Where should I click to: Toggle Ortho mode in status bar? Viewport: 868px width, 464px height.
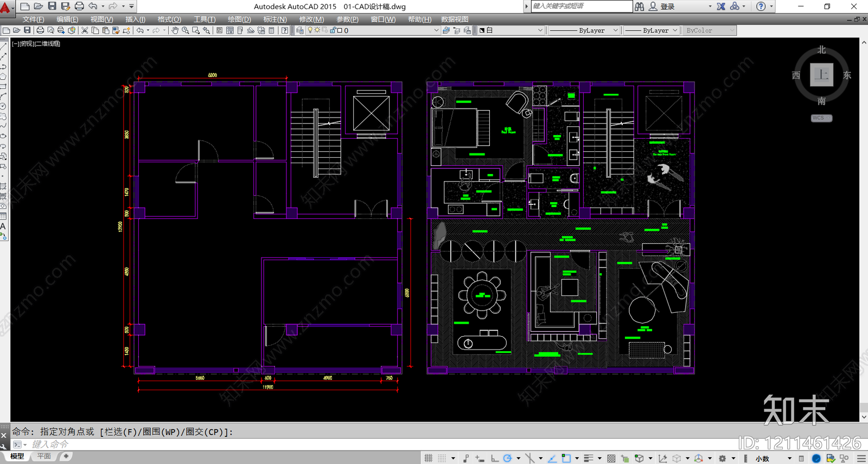(495, 458)
